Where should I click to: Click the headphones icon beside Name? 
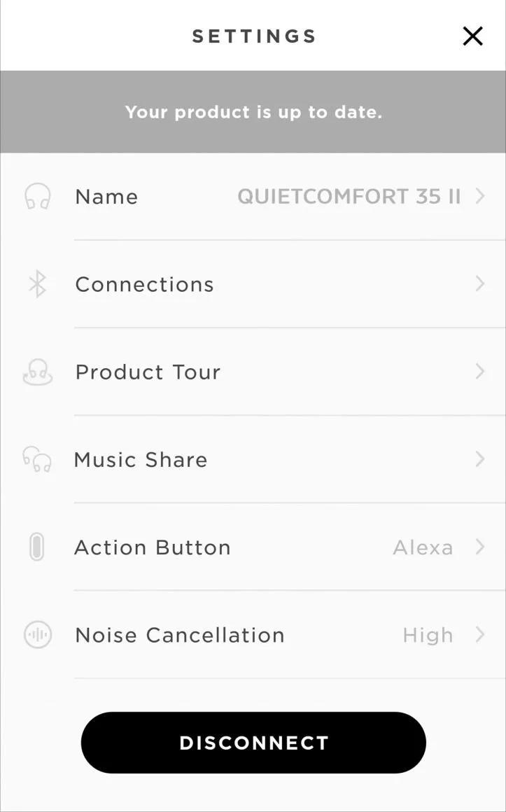(37, 197)
